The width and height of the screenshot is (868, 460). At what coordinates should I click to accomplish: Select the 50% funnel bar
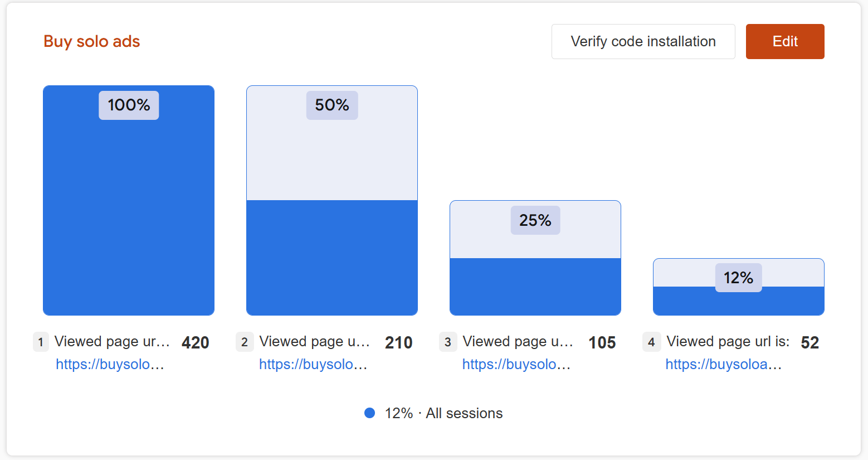[x=332, y=200]
